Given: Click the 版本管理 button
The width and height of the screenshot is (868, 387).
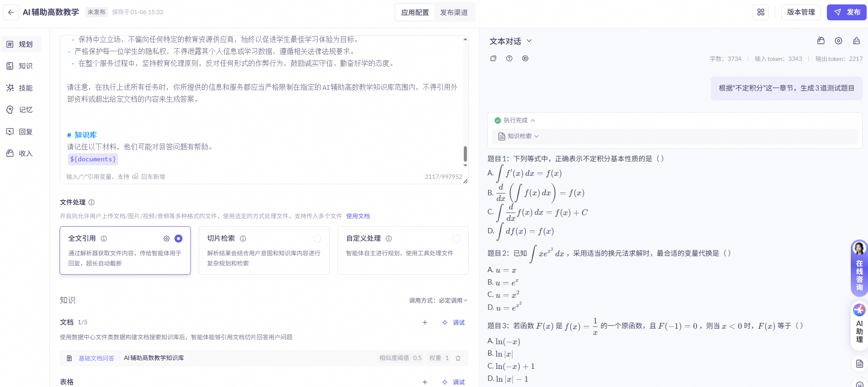Looking at the screenshot, I should pos(801,12).
